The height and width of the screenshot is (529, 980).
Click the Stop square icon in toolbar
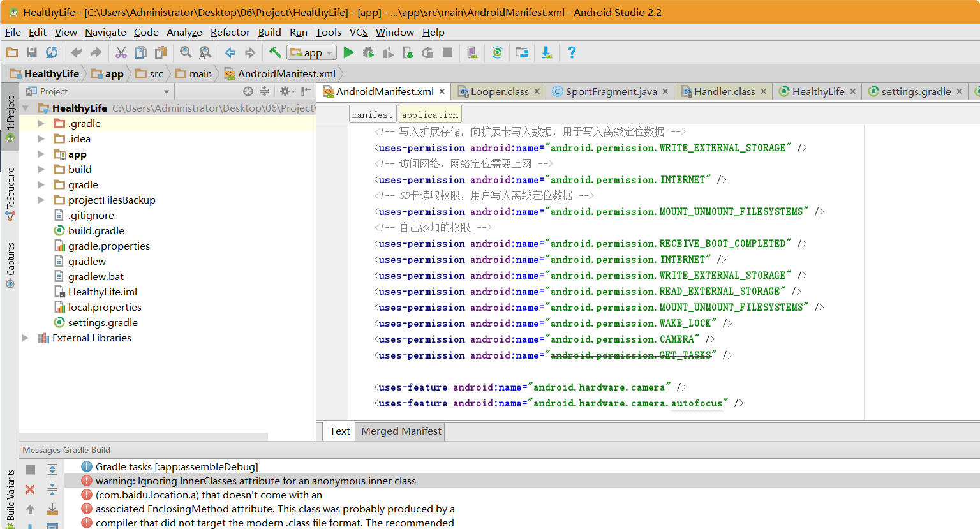[x=447, y=52]
